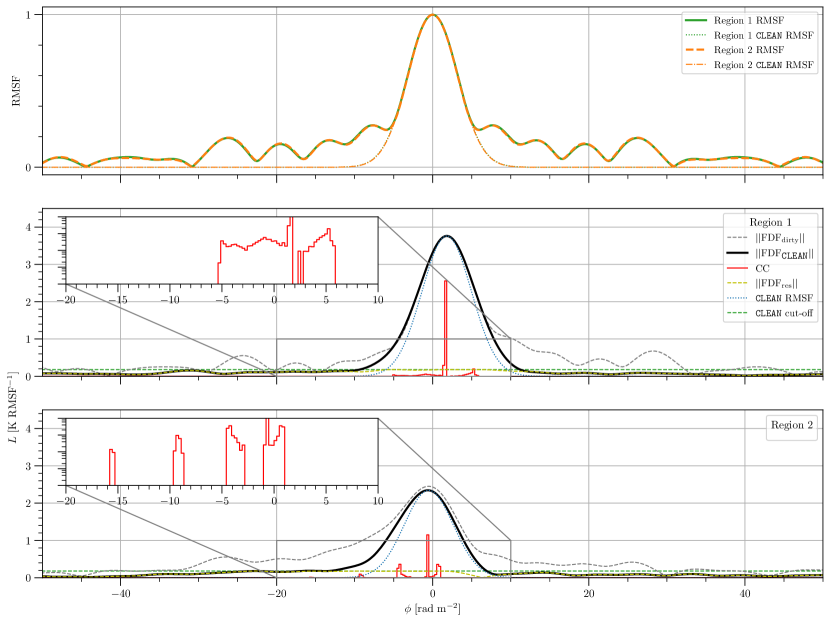This screenshot has width=830, height=622.
Task: Click the RMSF main peak at top panel
Action: [x=433, y=15]
